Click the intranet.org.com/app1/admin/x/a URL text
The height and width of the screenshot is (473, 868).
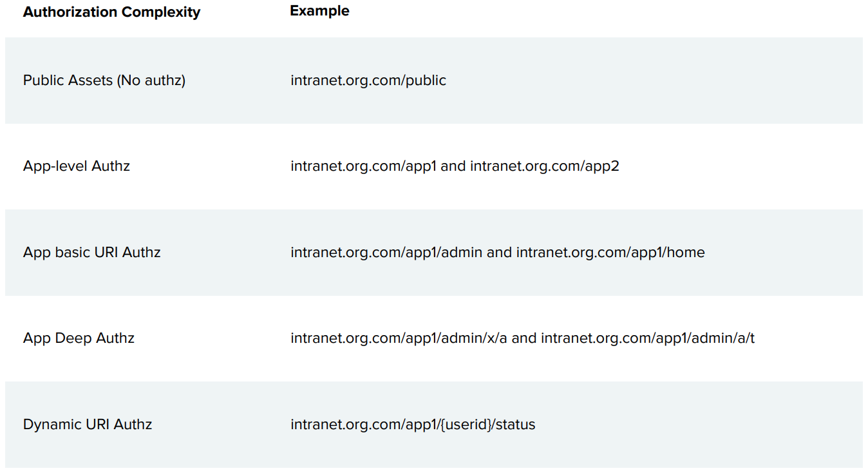(399, 338)
